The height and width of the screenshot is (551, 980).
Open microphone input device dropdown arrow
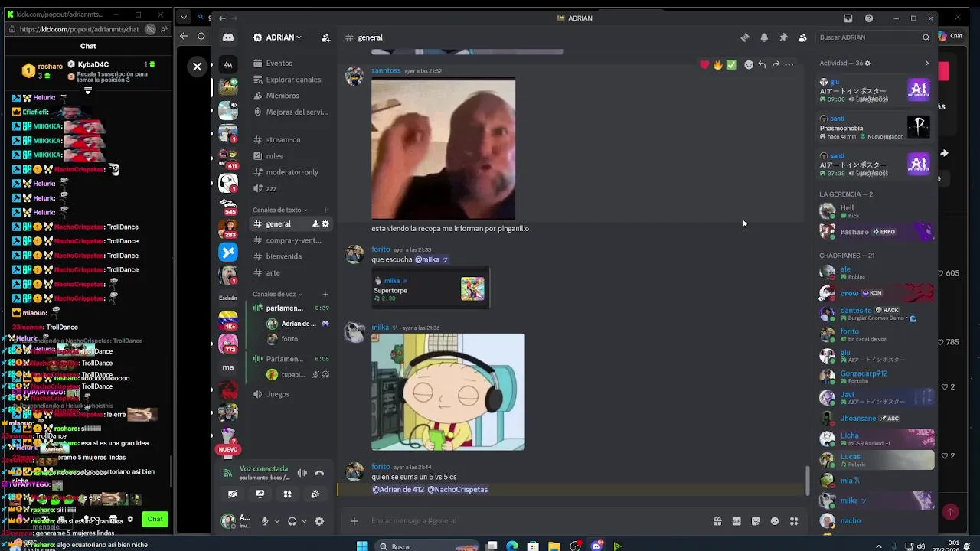[x=276, y=521]
